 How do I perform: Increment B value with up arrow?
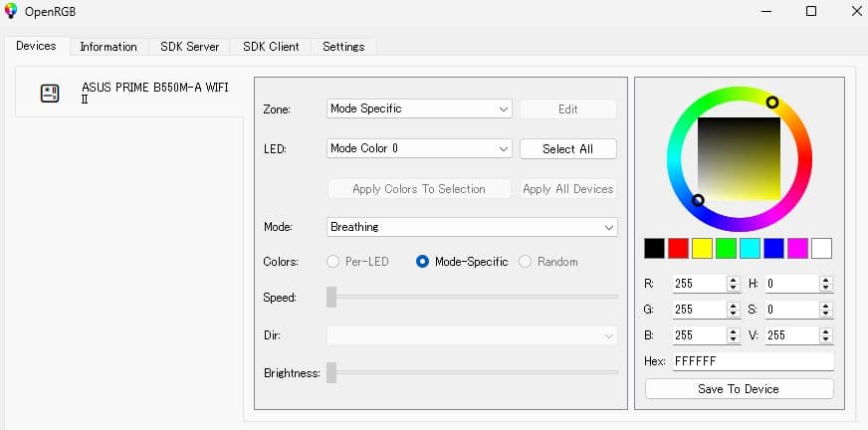pyautogui.click(x=734, y=332)
